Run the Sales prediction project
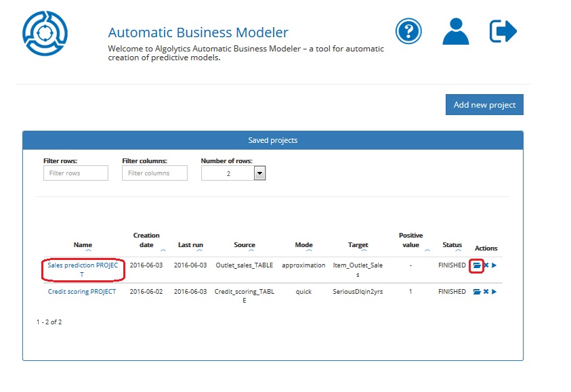 tap(494, 265)
